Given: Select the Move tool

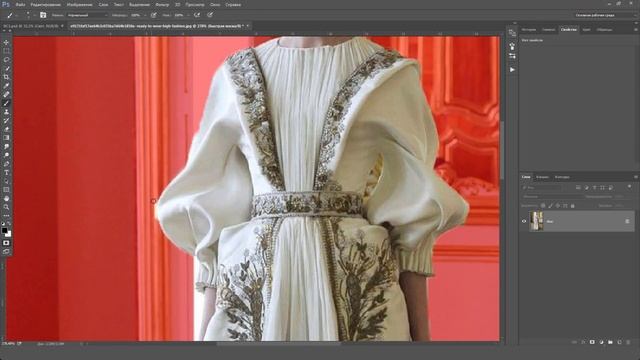Looking at the screenshot, I should 6,42.
